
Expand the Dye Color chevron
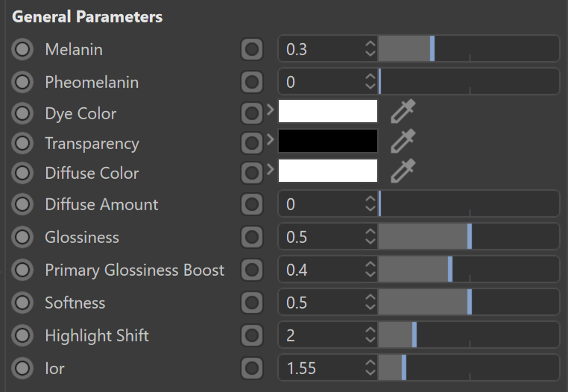[x=271, y=110]
